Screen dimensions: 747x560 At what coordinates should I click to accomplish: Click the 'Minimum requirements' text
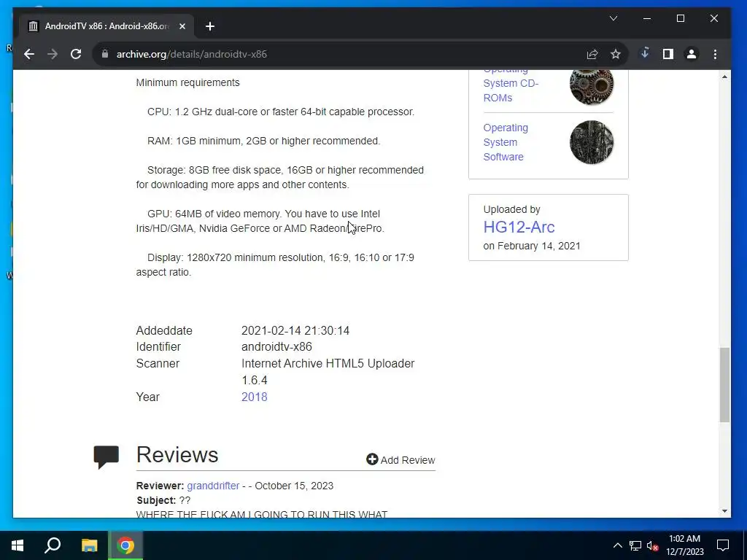(x=187, y=82)
